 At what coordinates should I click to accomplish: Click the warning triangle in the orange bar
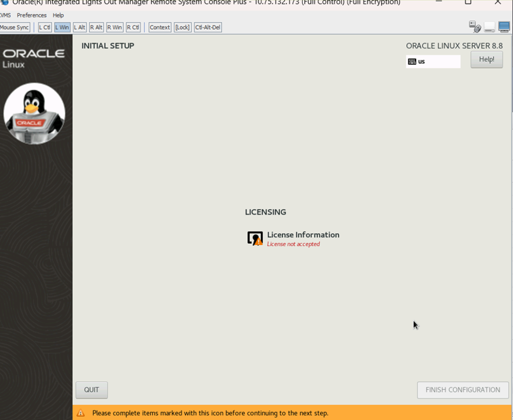coord(80,413)
